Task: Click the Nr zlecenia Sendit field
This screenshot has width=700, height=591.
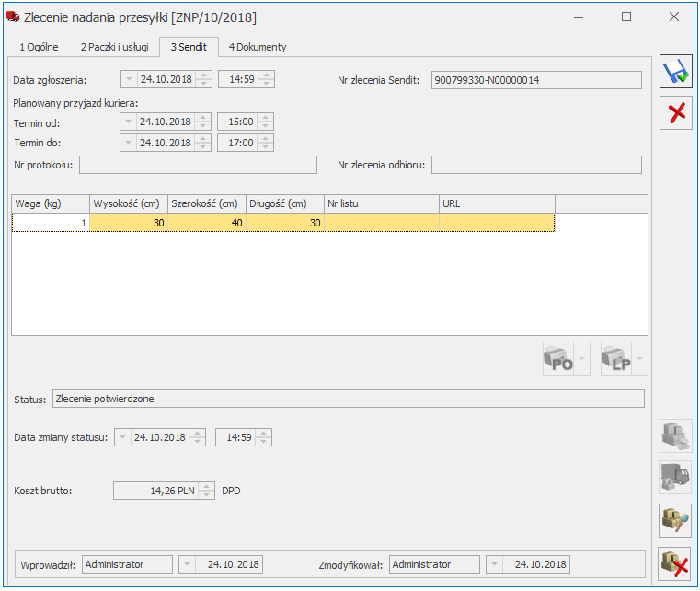Action: coord(536,80)
